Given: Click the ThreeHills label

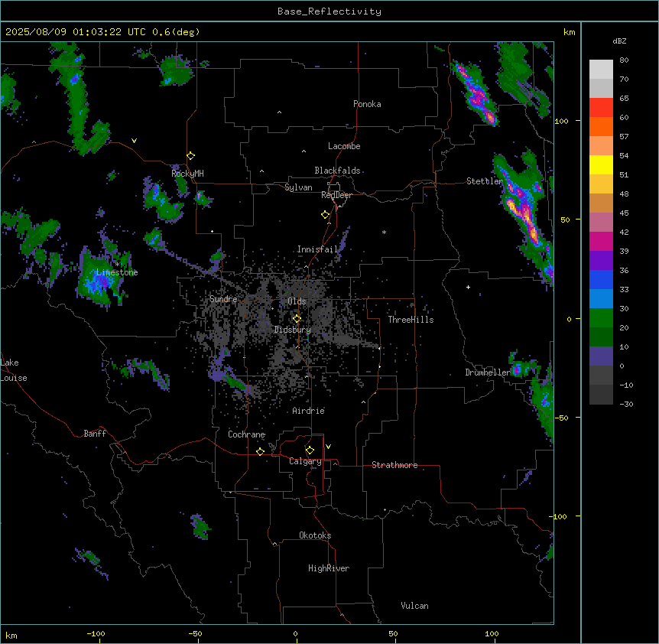Looking at the screenshot, I should point(411,320).
